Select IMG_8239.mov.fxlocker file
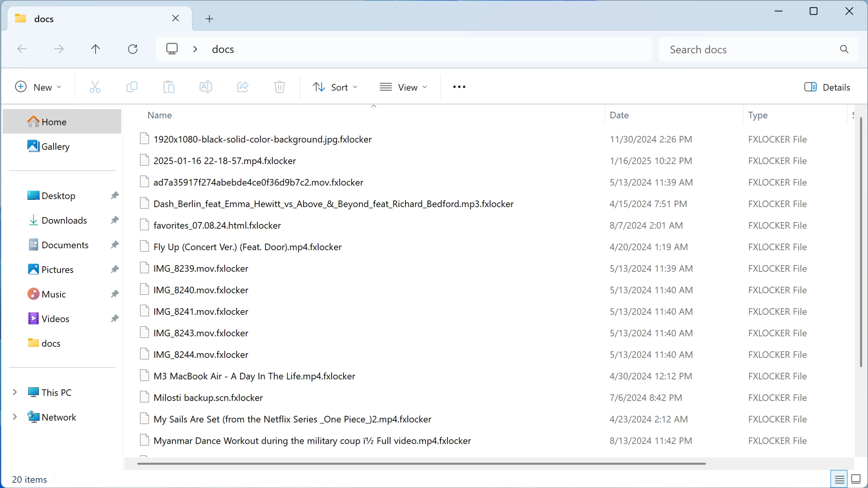This screenshot has height=488, width=868. [201, 269]
